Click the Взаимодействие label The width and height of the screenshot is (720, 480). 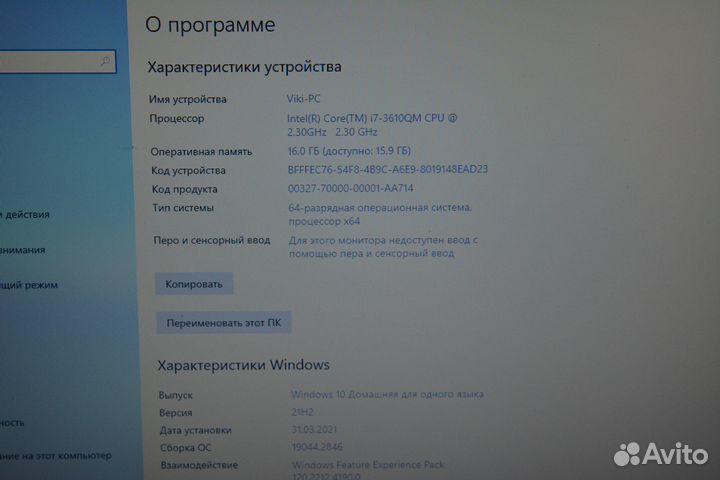199,465
